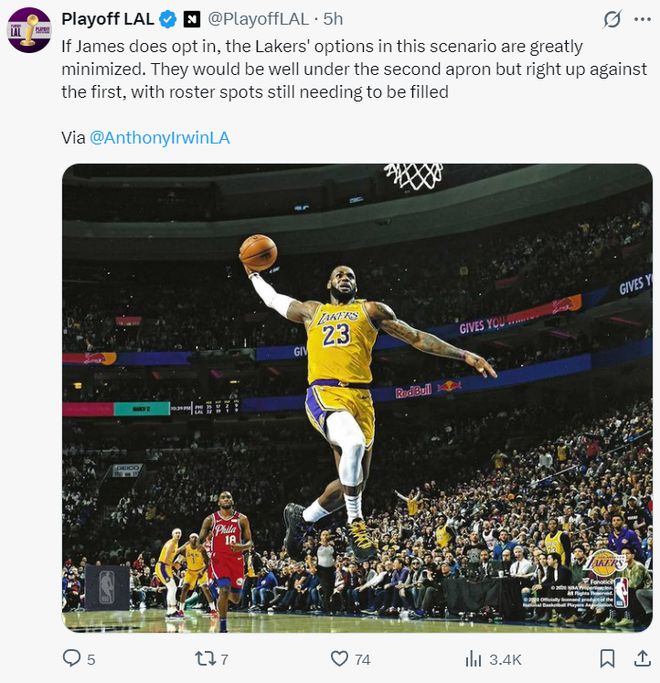Click the Playoff LAL display name
The image size is (660, 683).
pos(107,19)
